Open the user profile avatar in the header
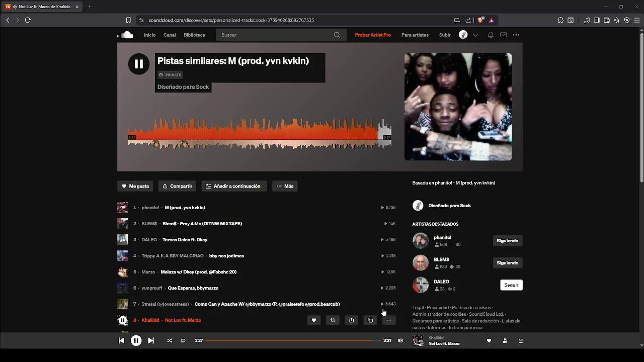 463,35
